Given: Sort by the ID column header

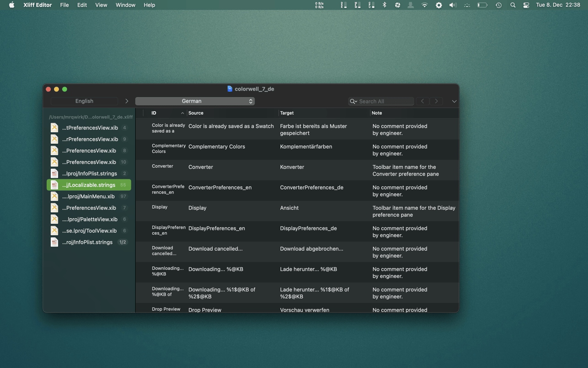Looking at the screenshot, I should (154, 113).
